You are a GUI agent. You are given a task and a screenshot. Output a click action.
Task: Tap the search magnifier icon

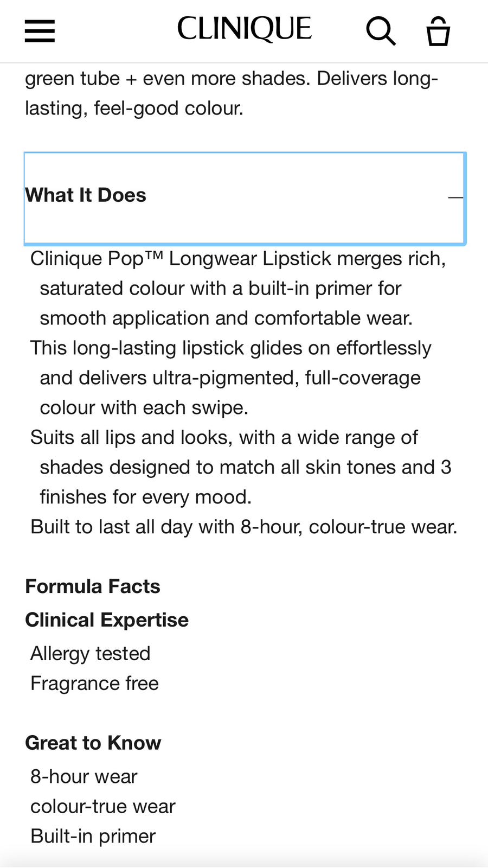click(381, 31)
